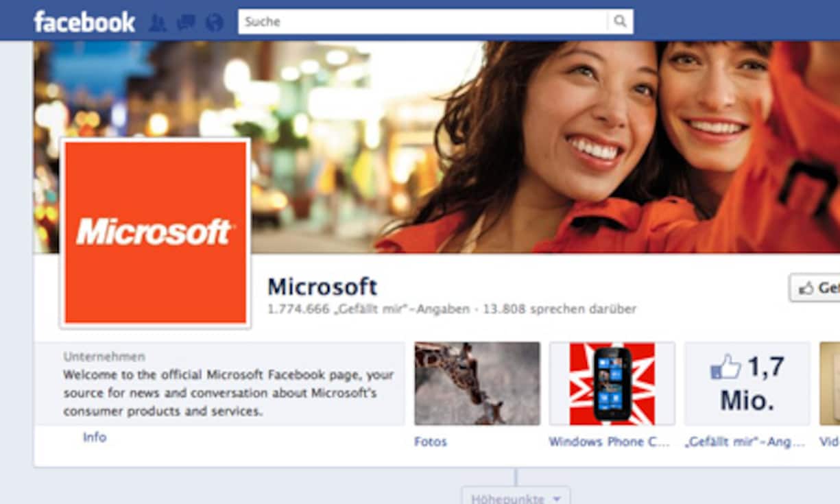Open the Info link below description
This screenshot has height=504, width=840.
95,437
